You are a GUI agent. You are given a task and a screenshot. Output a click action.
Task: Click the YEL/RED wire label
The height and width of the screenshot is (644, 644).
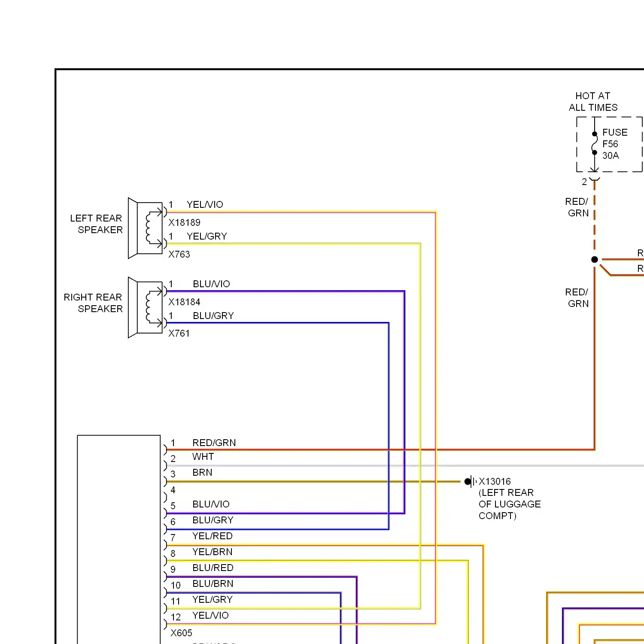(212, 536)
